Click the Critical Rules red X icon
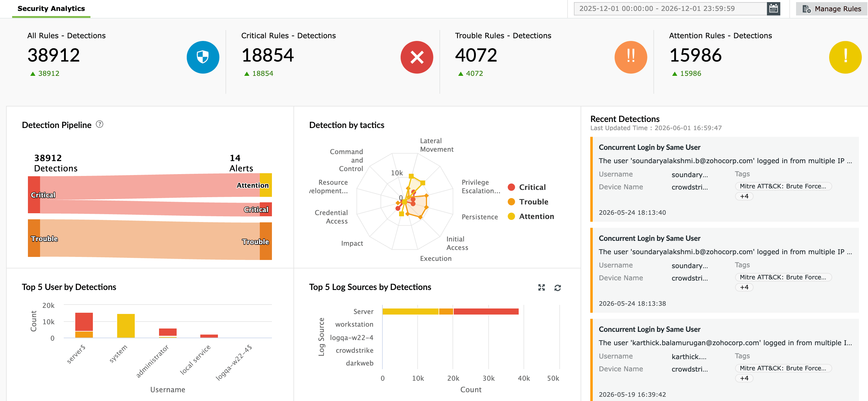Screen dimensions: 868x401 tap(417, 57)
